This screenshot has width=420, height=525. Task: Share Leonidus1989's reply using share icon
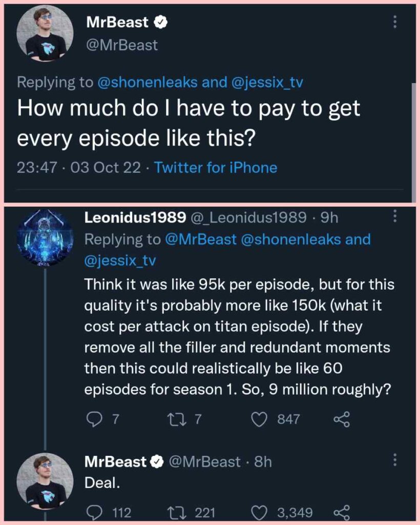tap(341, 420)
